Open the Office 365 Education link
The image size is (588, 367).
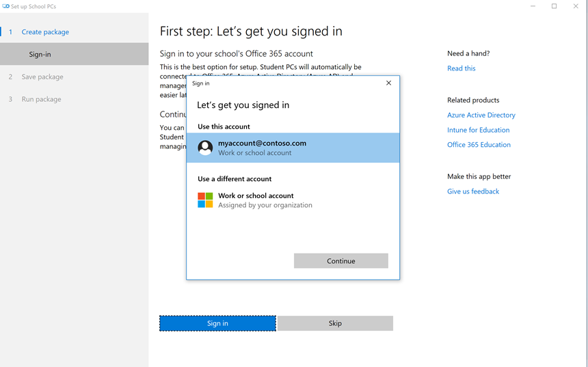479,145
